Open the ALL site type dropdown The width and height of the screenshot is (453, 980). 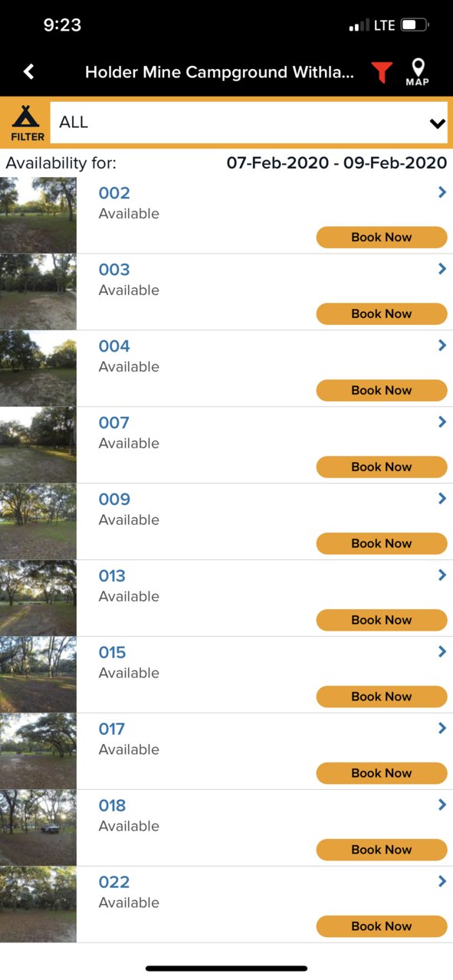point(249,123)
